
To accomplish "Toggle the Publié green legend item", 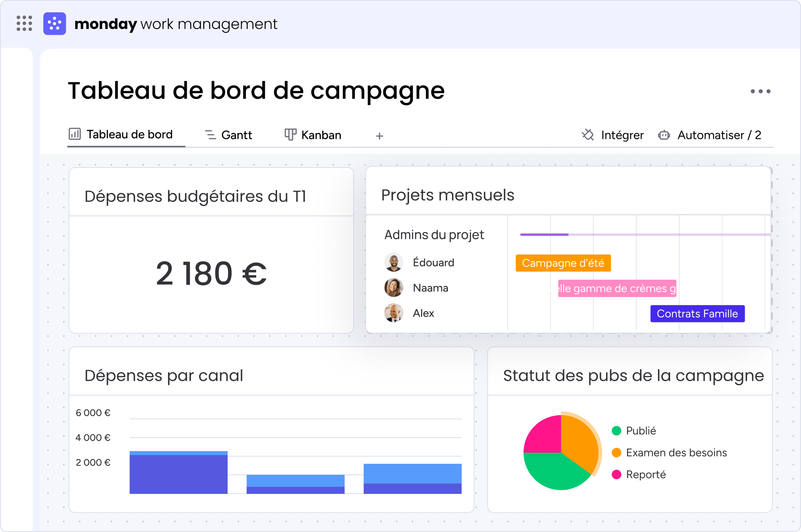I will click(634, 431).
